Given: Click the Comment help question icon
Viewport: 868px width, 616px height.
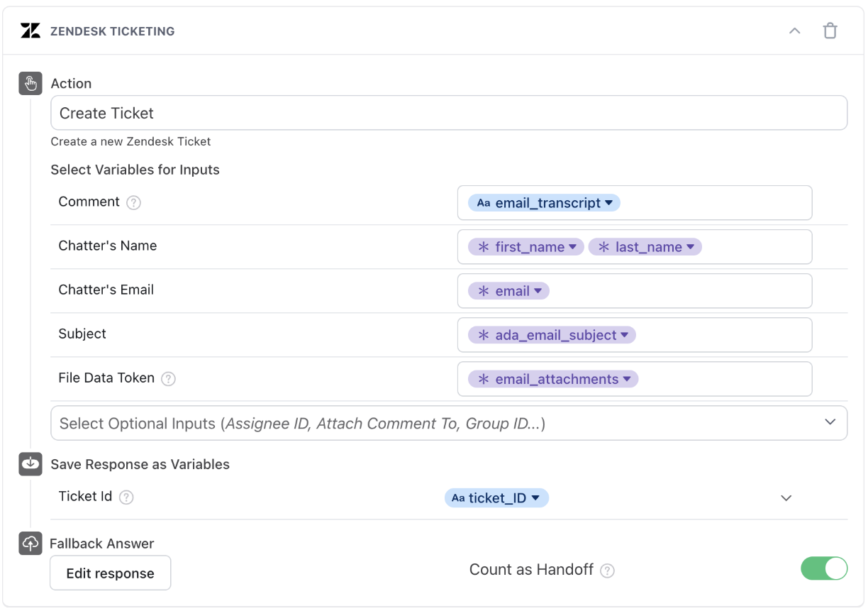Looking at the screenshot, I should [133, 203].
